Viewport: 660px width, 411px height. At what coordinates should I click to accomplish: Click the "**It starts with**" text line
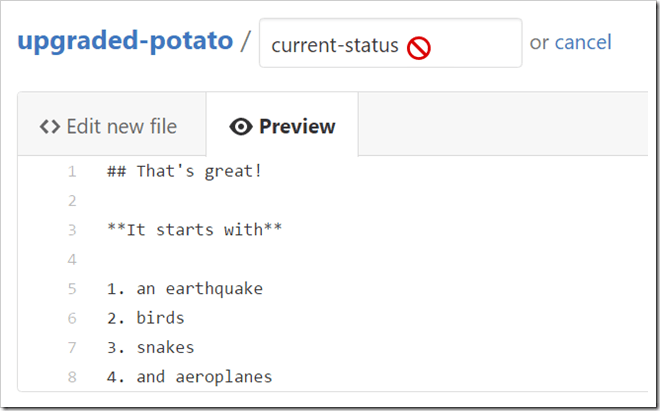pyautogui.click(x=195, y=230)
